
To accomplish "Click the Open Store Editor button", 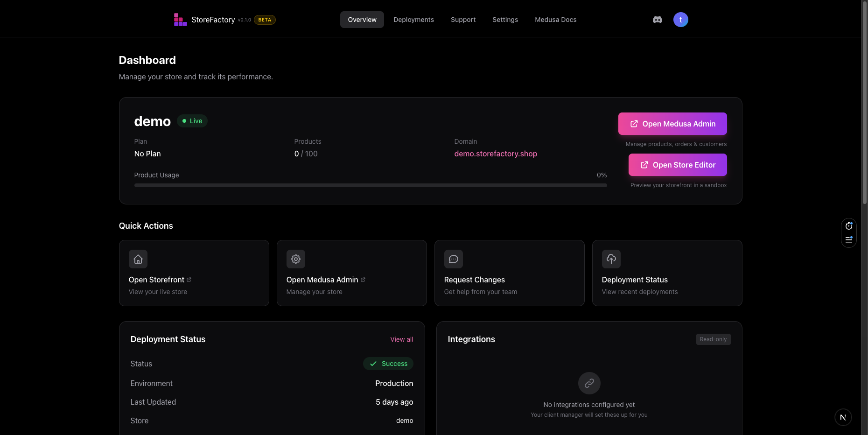I will click(x=677, y=165).
